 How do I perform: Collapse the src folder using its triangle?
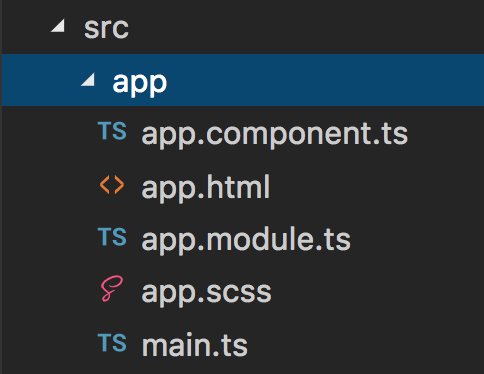[58, 26]
